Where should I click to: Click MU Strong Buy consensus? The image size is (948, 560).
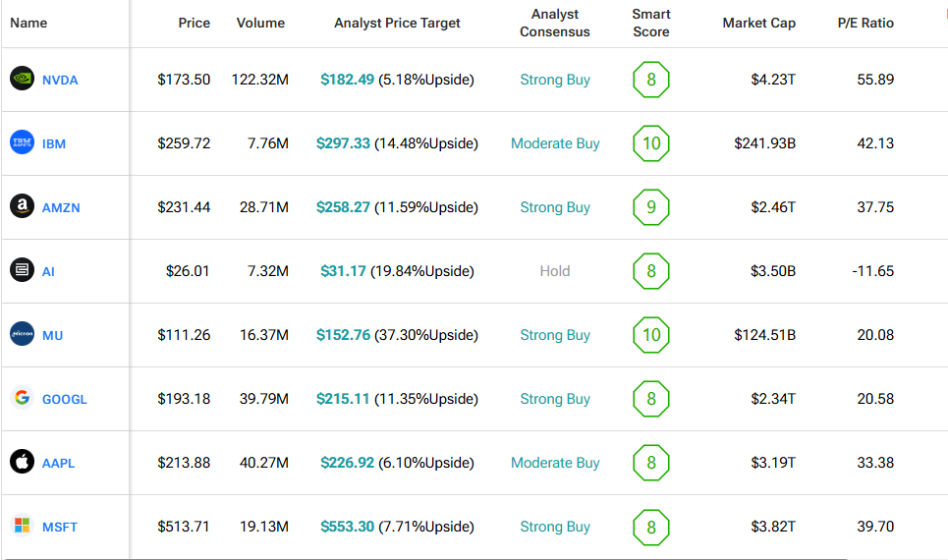pos(555,334)
